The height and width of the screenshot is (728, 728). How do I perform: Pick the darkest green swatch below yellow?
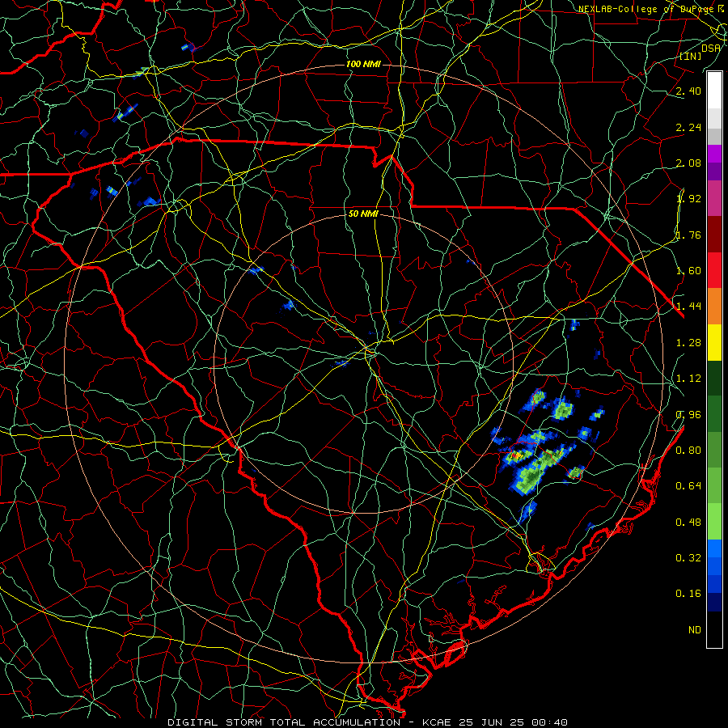click(714, 378)
